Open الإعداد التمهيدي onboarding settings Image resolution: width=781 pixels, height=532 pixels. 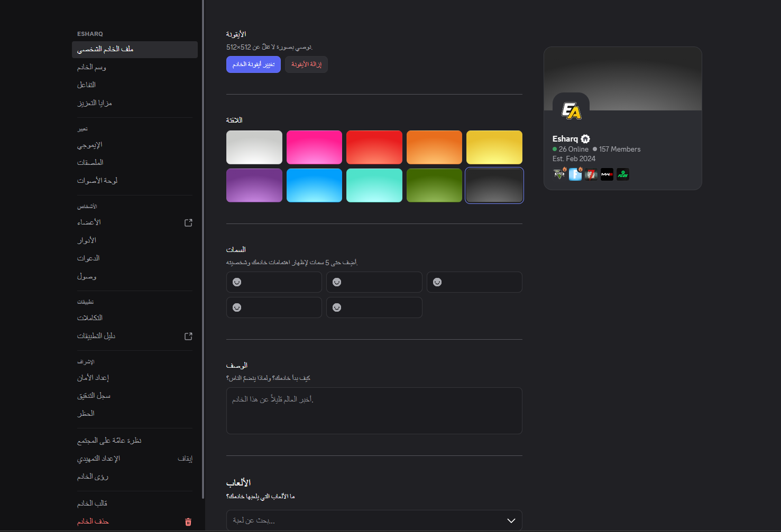(135, 459)
